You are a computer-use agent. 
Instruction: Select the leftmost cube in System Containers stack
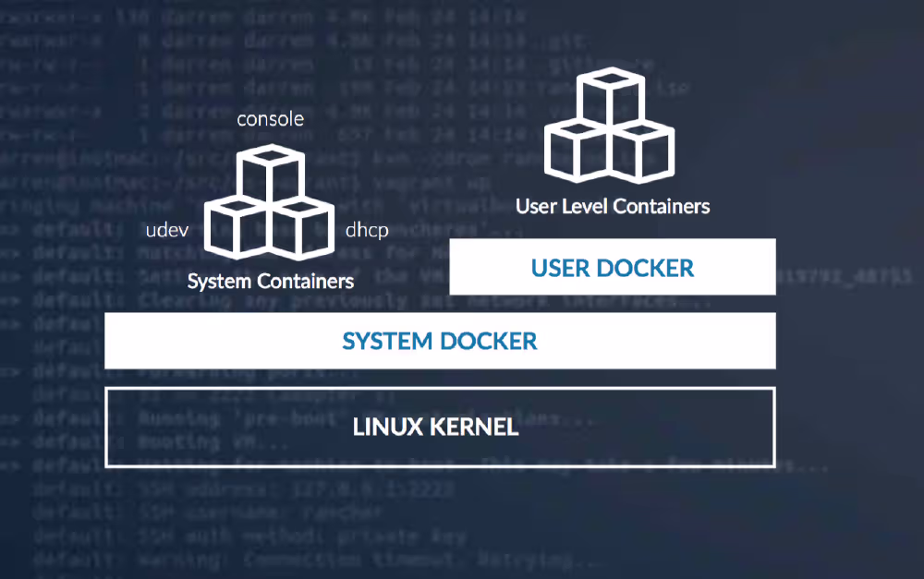click(x=236, y=228)
